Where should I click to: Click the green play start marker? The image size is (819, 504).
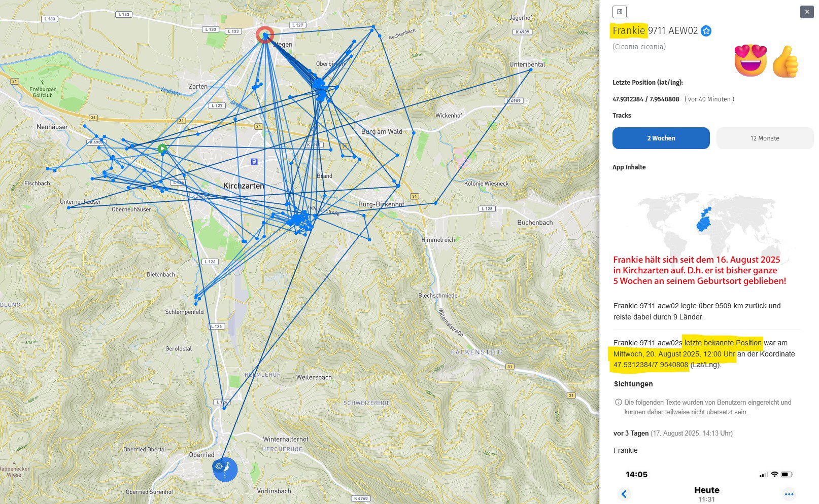coord(162,149)
